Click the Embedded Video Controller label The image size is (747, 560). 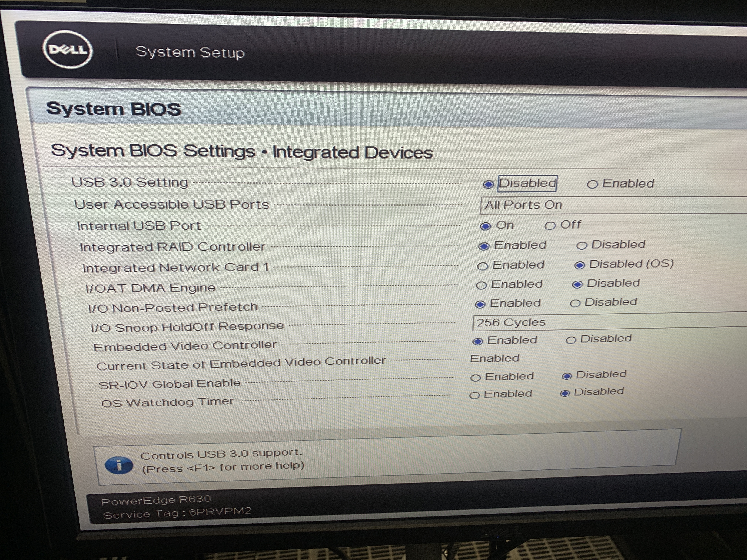(185, 346)
